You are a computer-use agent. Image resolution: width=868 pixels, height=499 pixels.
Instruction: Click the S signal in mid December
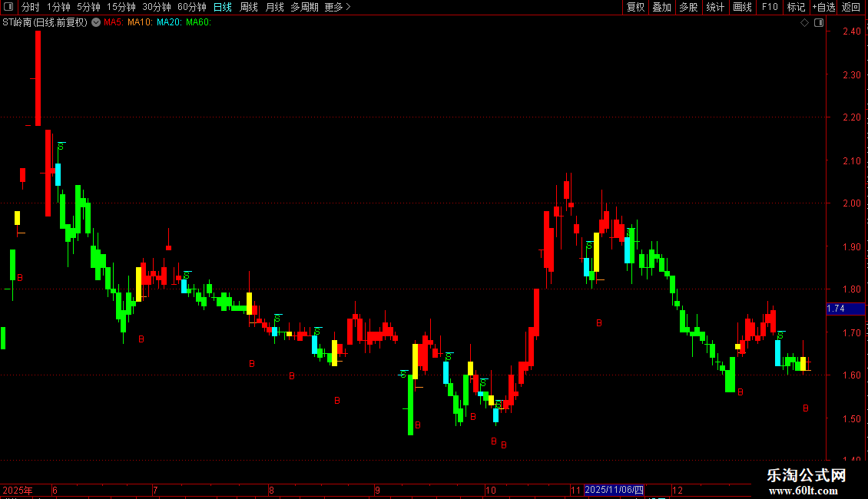pyautogui.click(x=780, y=335)
